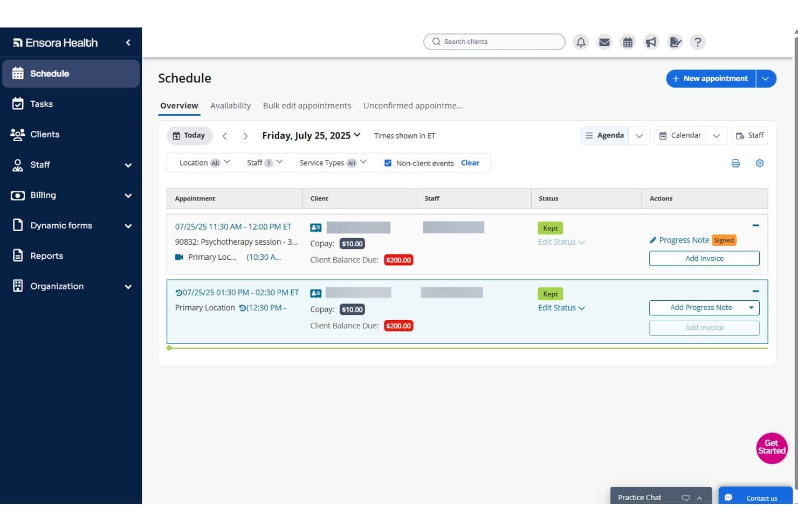Viewport: 798px width, 532px height.
Task: Open the Agenda view options dropdown
Action: (639, 136)
